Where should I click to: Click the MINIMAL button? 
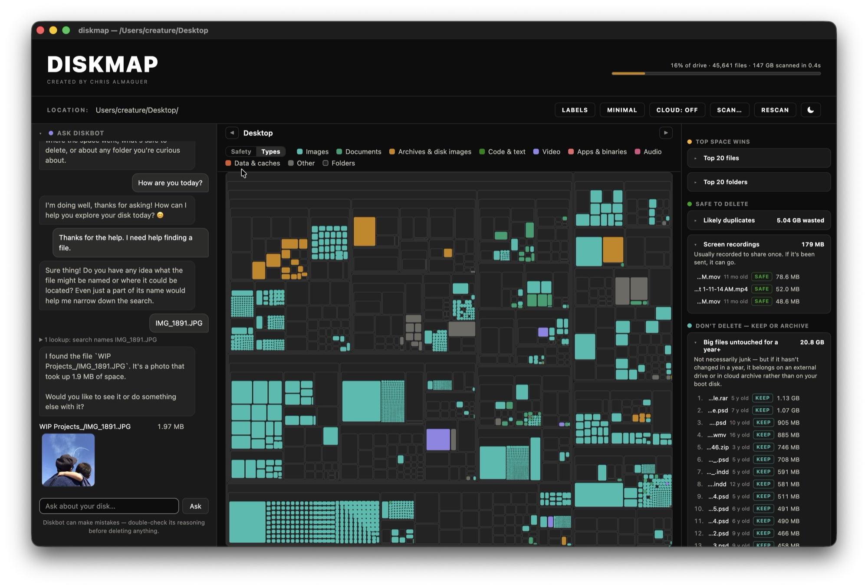(622, 110)
